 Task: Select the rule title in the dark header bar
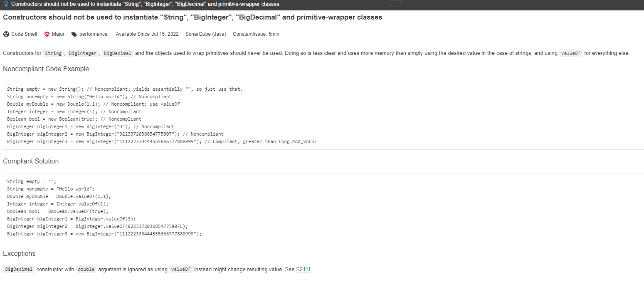point(145,5)
